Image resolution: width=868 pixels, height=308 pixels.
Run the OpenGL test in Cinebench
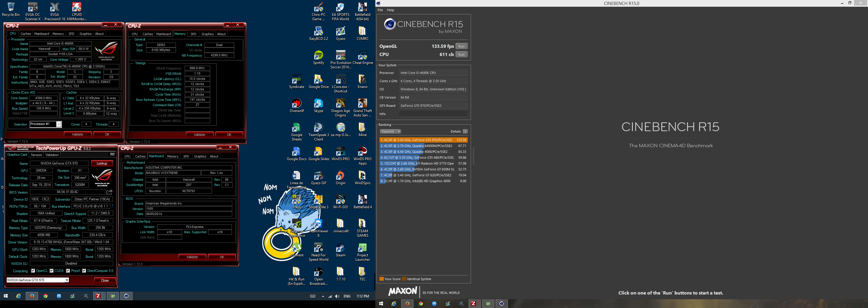tap(461, 46)
